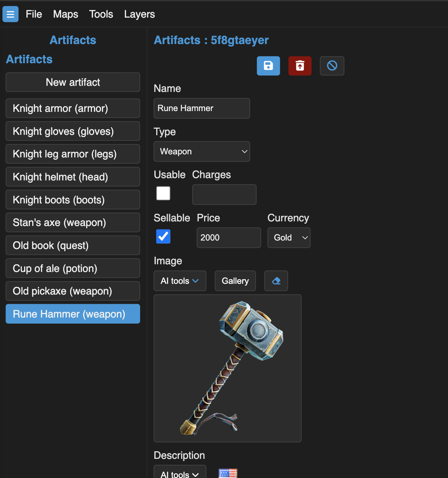This screenshot has width=448, height=478.
Task: Select Stan's axe (weapon) artifact
Action: pyautogui.click(x=73, y=223)
